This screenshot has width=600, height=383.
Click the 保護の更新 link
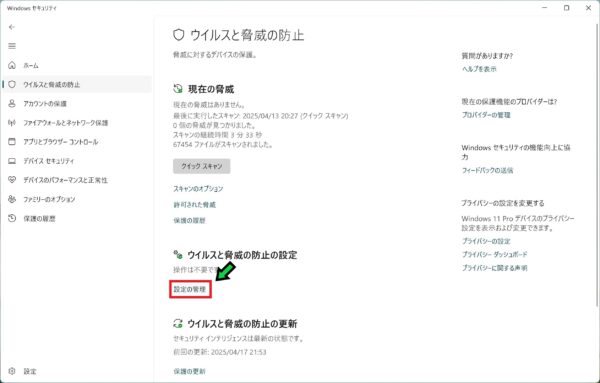tap(189, 371)
